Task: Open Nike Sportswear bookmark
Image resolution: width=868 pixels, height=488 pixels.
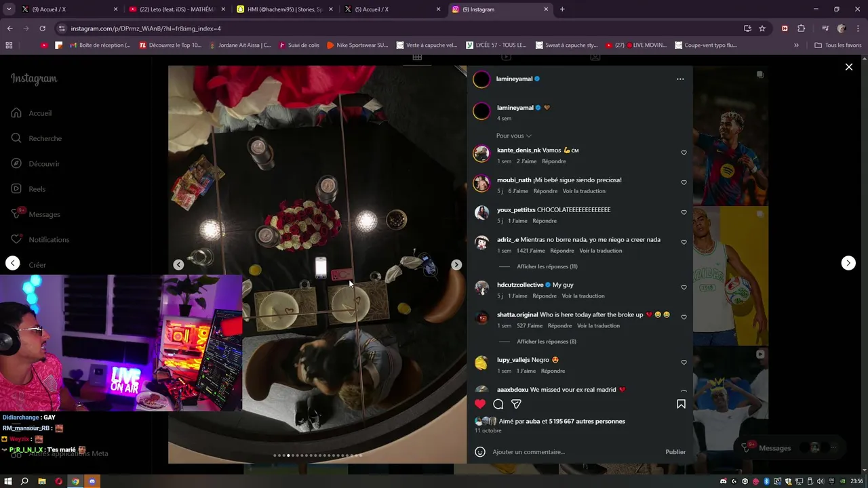Action: pyautogui.click(x=357, y=45)
